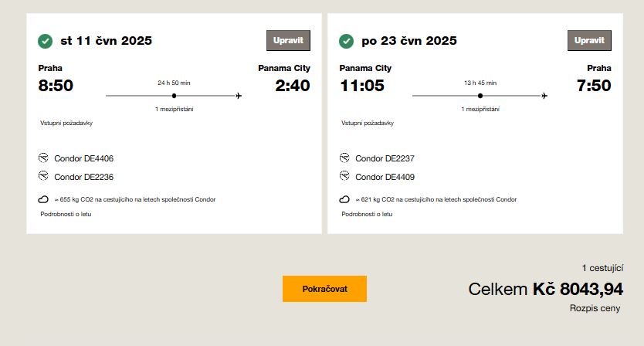Viewport: 644px width, 346px height.
Task: Click the stopover dot on 24 h 50 min route
Action: tap(174, 96)
